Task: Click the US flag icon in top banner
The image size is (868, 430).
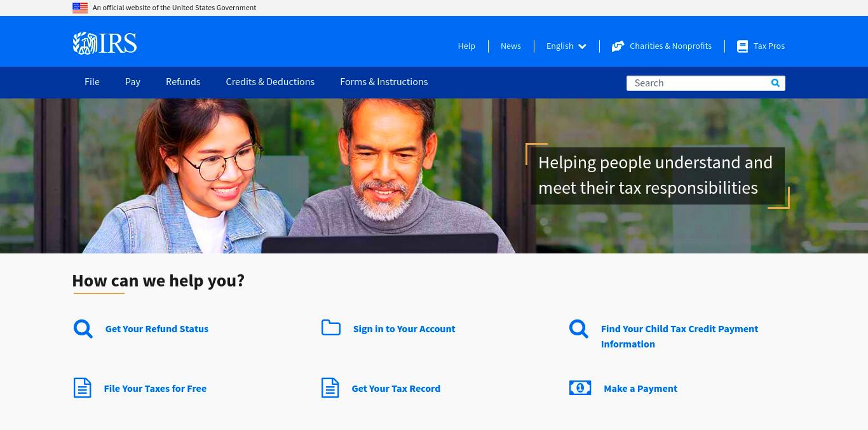Action: [80, 8]
